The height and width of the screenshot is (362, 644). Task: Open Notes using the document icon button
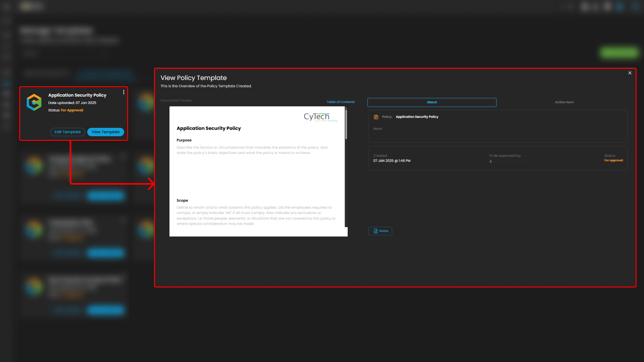(x=380, y=231)
